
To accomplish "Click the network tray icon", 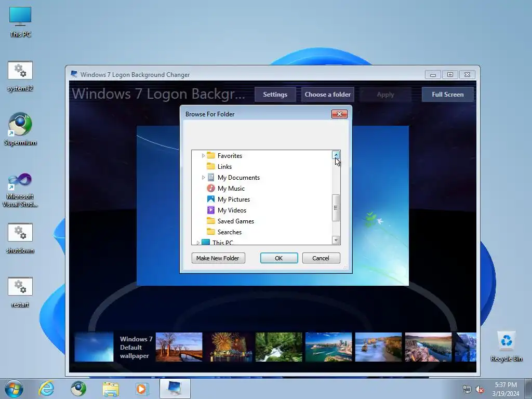I will [x=467, y=389].
